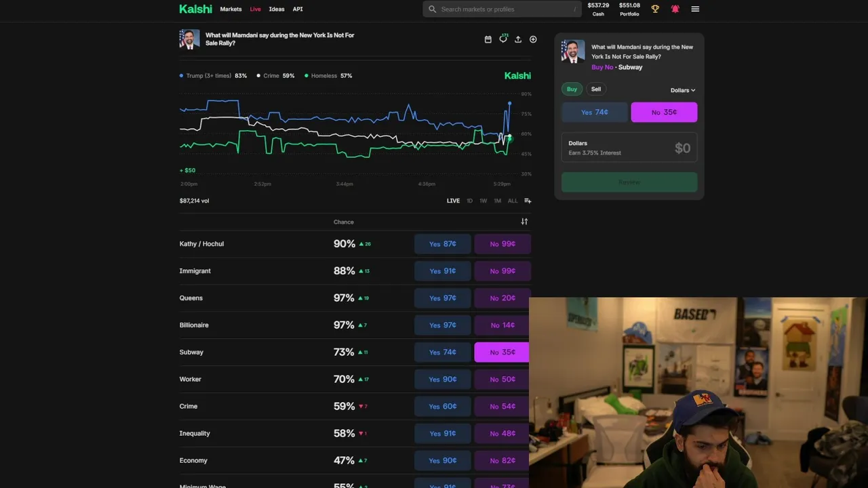Screen dimensions: 868x488
Task: Open the hamburger main menu
Action: point(695,9)
